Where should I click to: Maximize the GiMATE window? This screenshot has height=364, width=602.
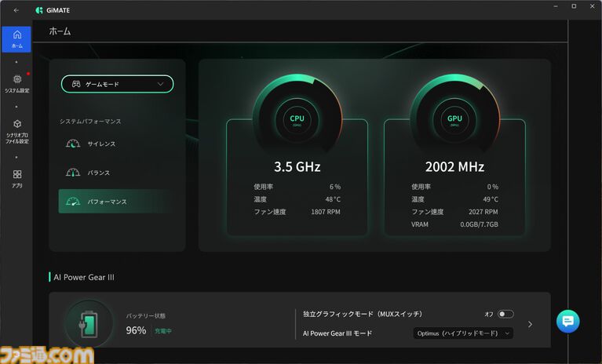[x=574, y=6]
